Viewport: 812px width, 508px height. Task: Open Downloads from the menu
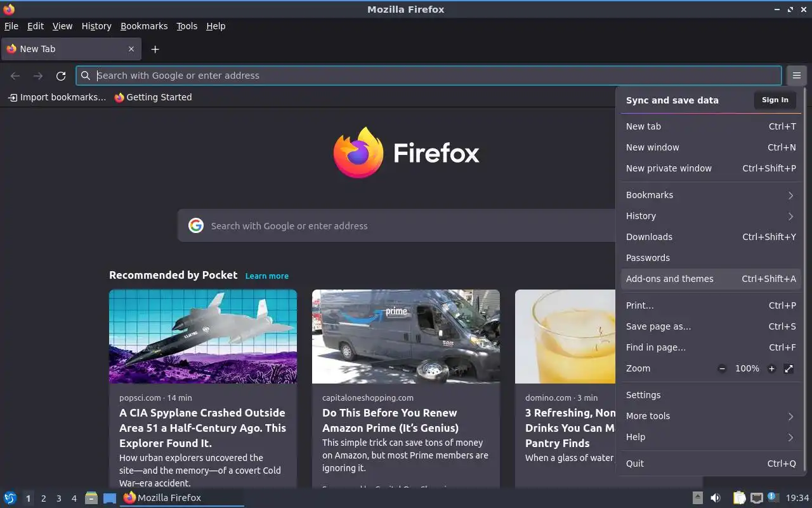click(x=710, y=237)
